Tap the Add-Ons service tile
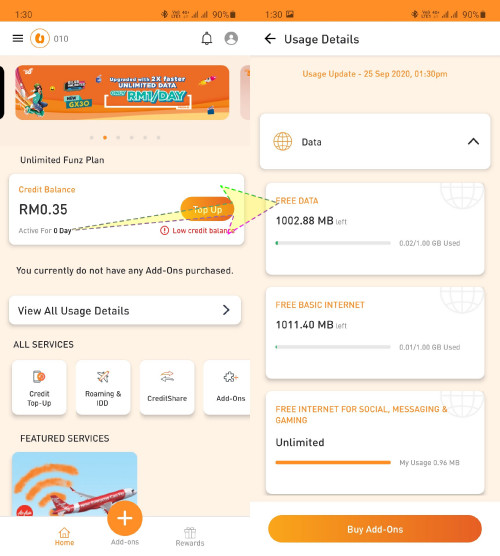The image size is (500, 556). pyautogui.click(x=229, y=388)
